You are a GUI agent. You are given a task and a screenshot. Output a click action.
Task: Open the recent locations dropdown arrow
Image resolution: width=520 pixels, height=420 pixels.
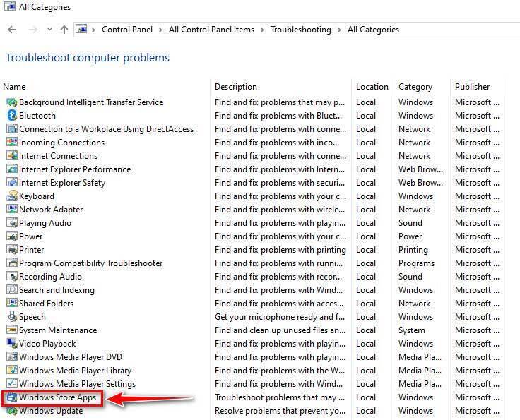[49, 30]
